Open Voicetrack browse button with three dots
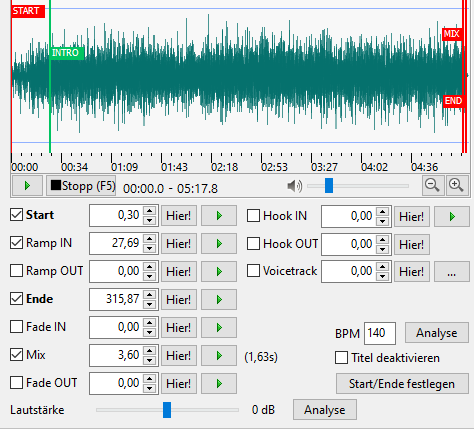 [x=452, y=272]
